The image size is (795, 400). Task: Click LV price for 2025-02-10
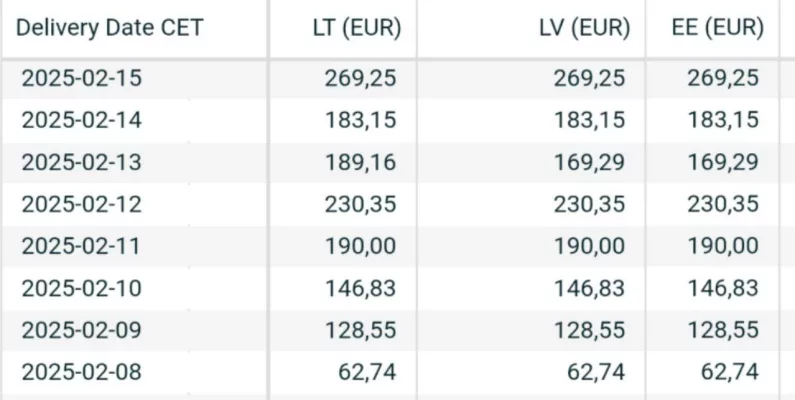pos(590,289)
